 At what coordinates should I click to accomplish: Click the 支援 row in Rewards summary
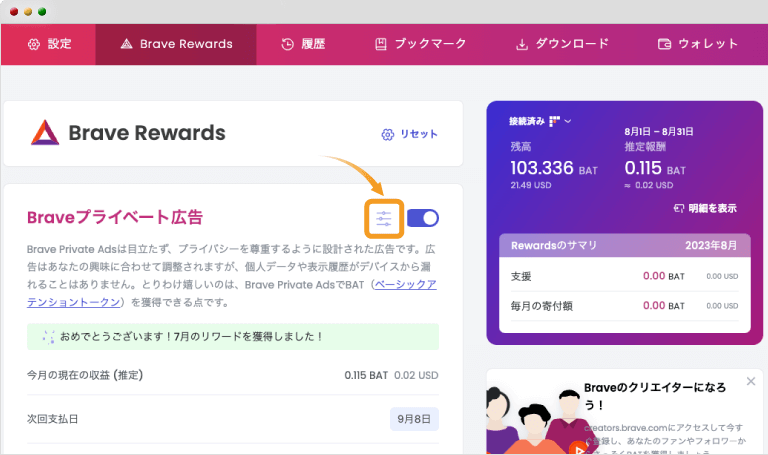[x=624, y=276]
